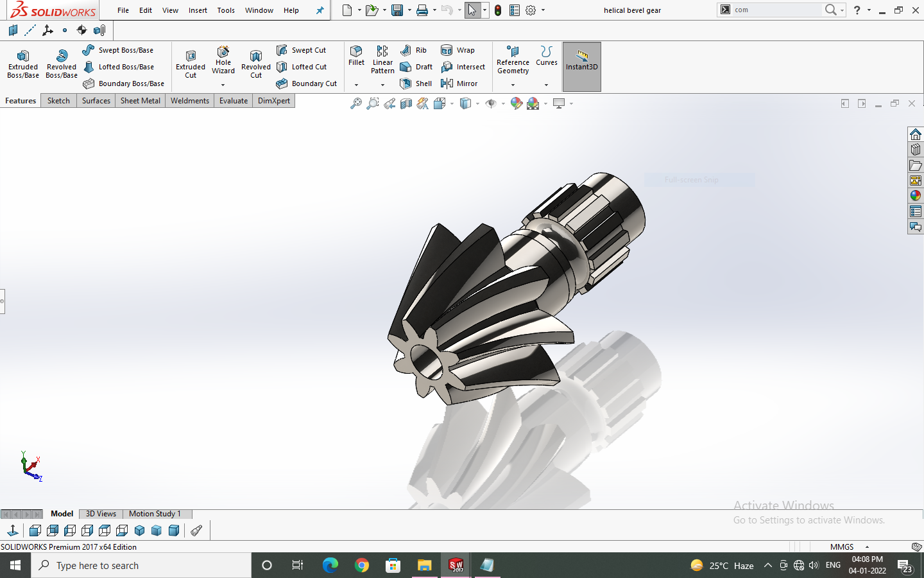
Task: Expand the Reference Geometry dropdown
Action: pos(513,85)
